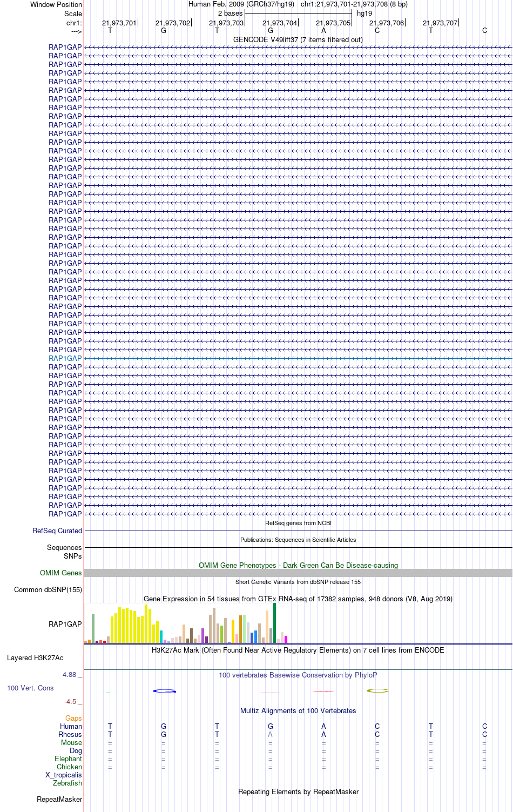Open 'Repeating Elements by RepeatMasker' track title
The height and width of the screenshot is (812, 513).
(298, 792)
